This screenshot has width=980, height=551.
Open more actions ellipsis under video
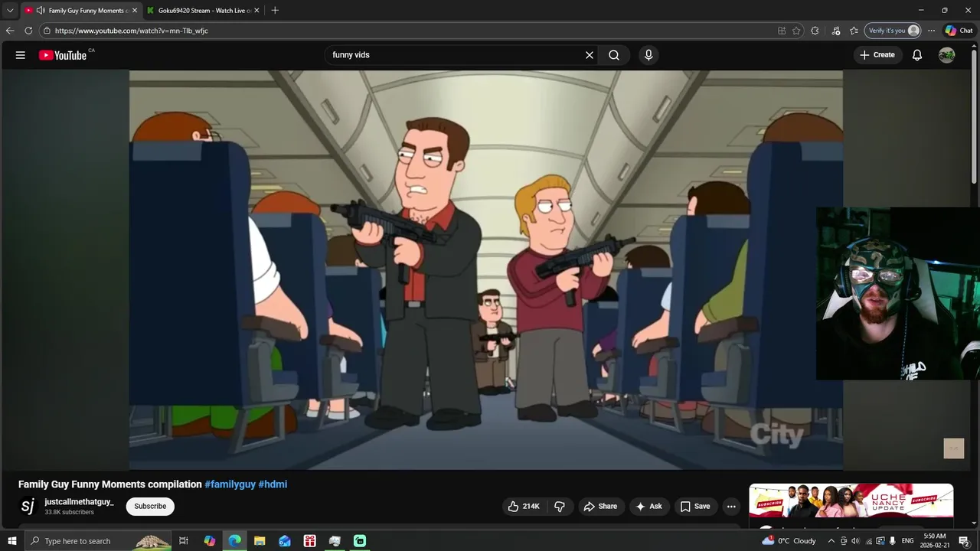point(731,507)
